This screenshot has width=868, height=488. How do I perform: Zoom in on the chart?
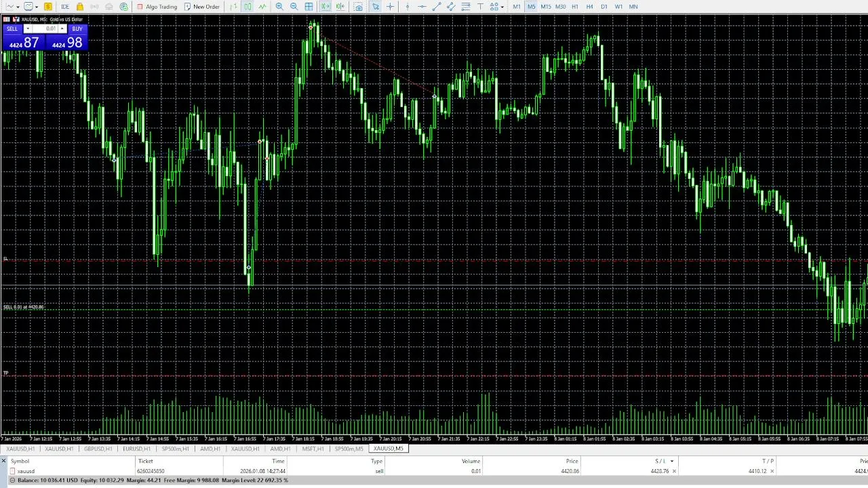click(279, 7)
